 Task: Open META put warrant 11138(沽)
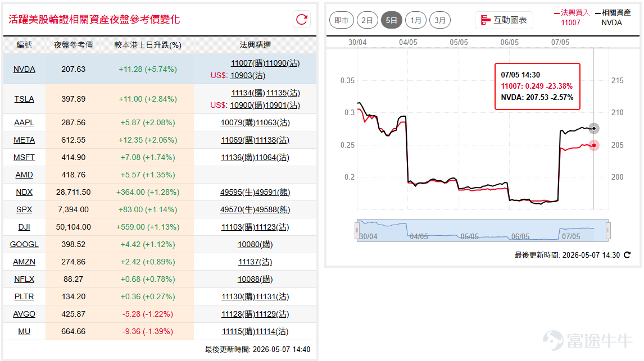273,140
